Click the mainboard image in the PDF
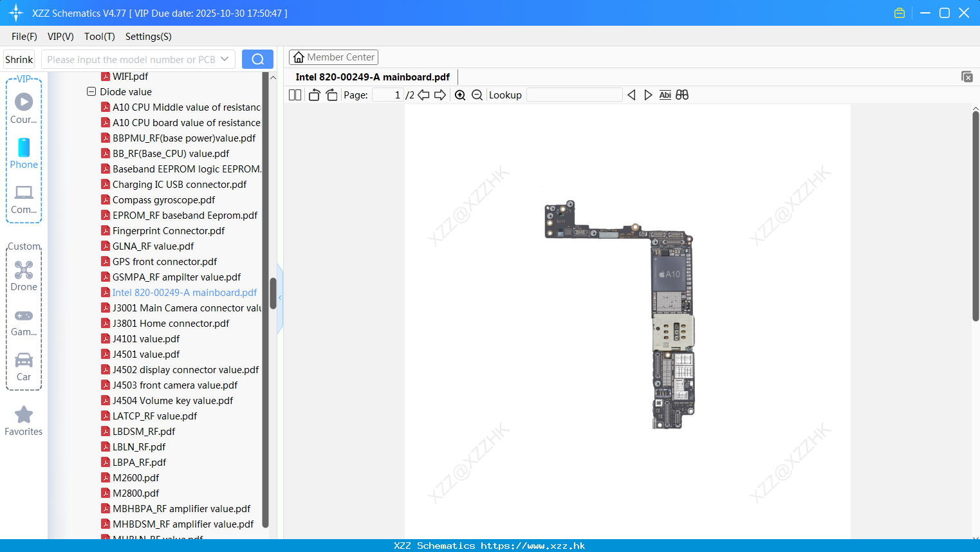980x552 pixels. tap(620, 315)
